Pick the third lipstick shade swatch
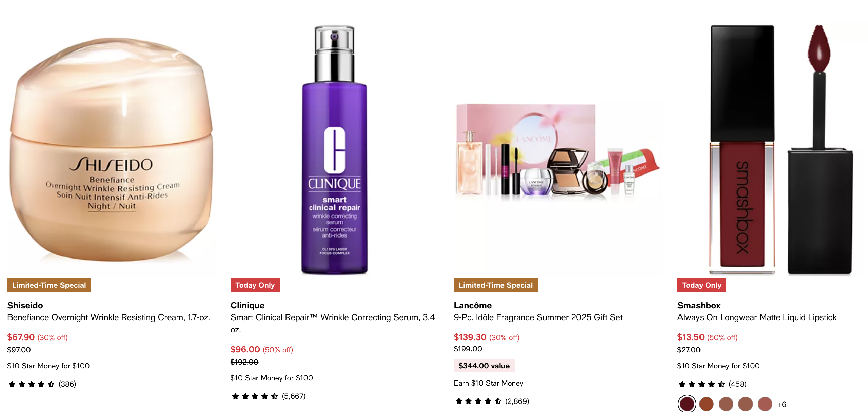Viewport: 868px width, 412px height. pos(726,404)
